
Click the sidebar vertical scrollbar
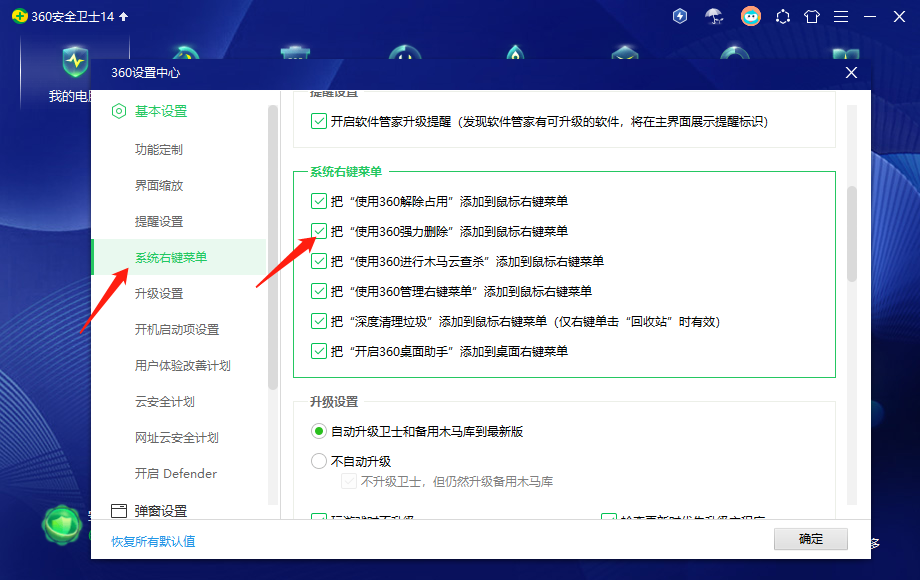tap(273, 247)
